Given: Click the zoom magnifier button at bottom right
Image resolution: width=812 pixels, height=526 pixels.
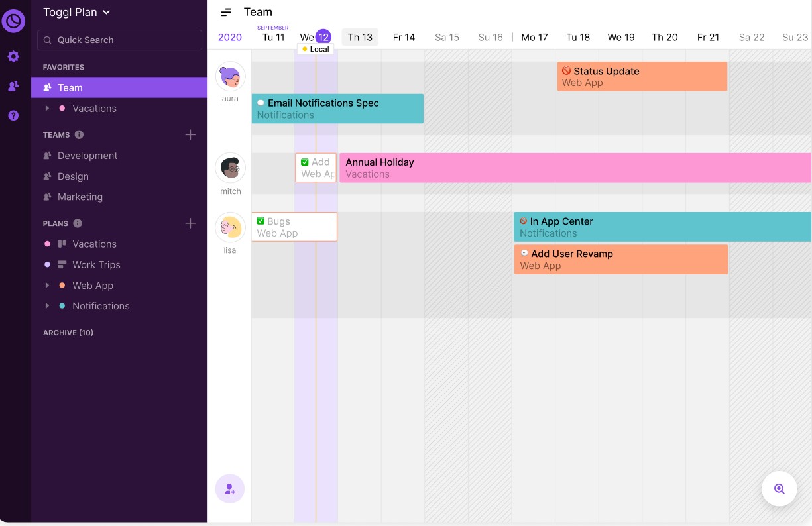Looking at the screenshot, I should (779, 488).
